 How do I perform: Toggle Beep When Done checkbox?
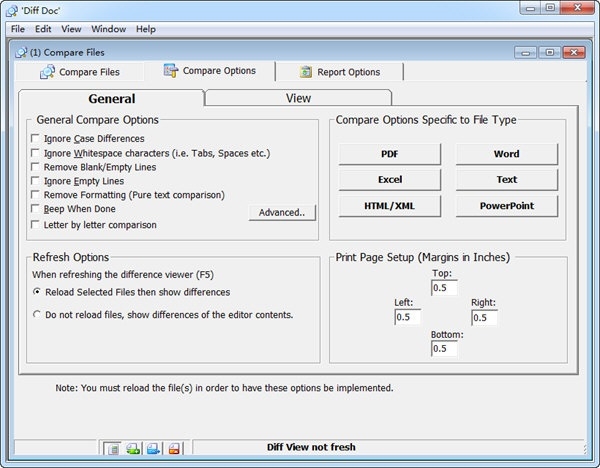(35, 209)
